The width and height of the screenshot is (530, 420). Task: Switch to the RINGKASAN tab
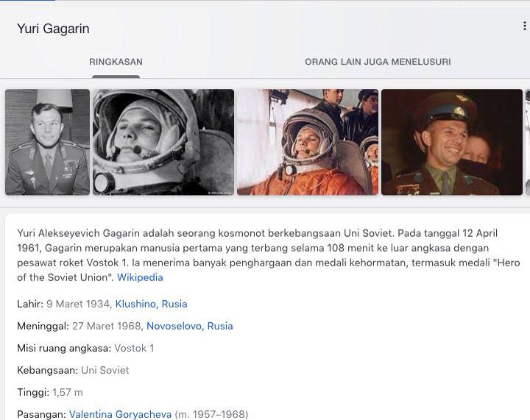click(x=116, y=62)
